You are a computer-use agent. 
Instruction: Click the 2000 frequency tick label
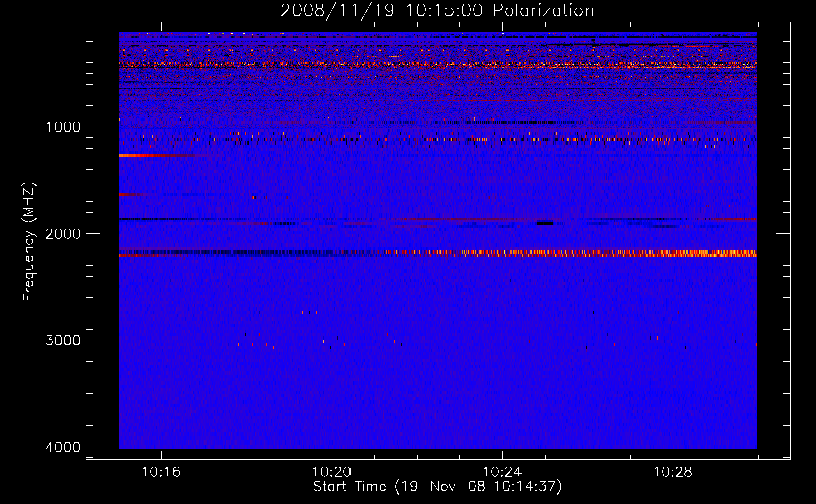point(63,233)
